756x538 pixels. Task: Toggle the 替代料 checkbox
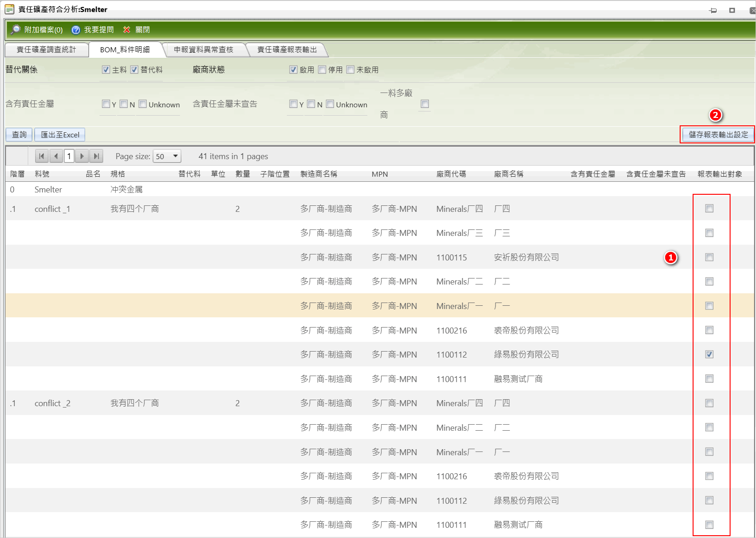coord(134,69)
